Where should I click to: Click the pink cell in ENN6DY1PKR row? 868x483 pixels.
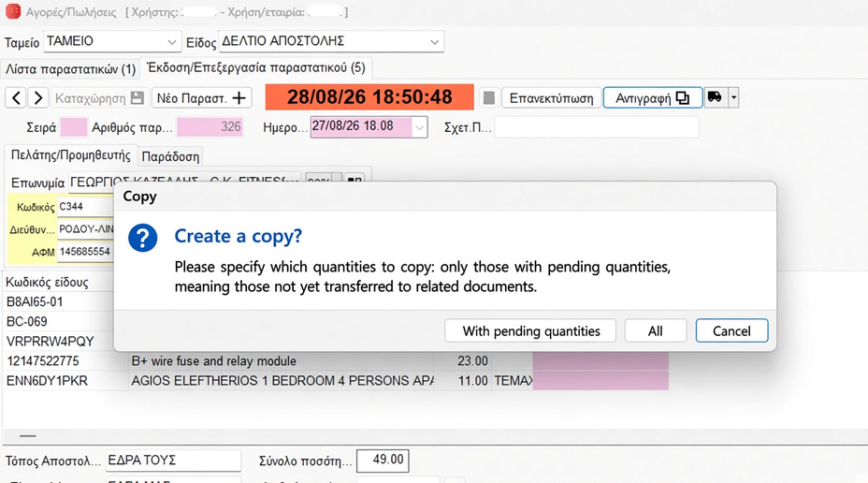[600, 381]
